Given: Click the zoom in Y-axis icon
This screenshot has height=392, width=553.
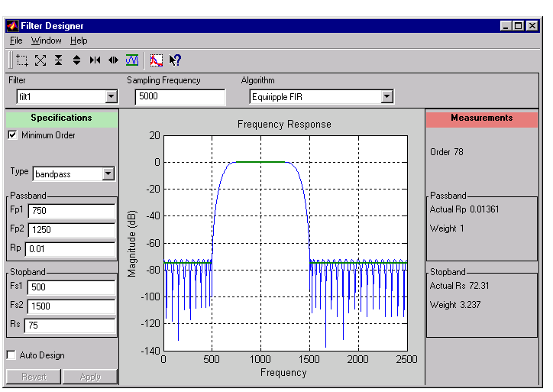Looking at the screenshot, I should tap(59, 60).
